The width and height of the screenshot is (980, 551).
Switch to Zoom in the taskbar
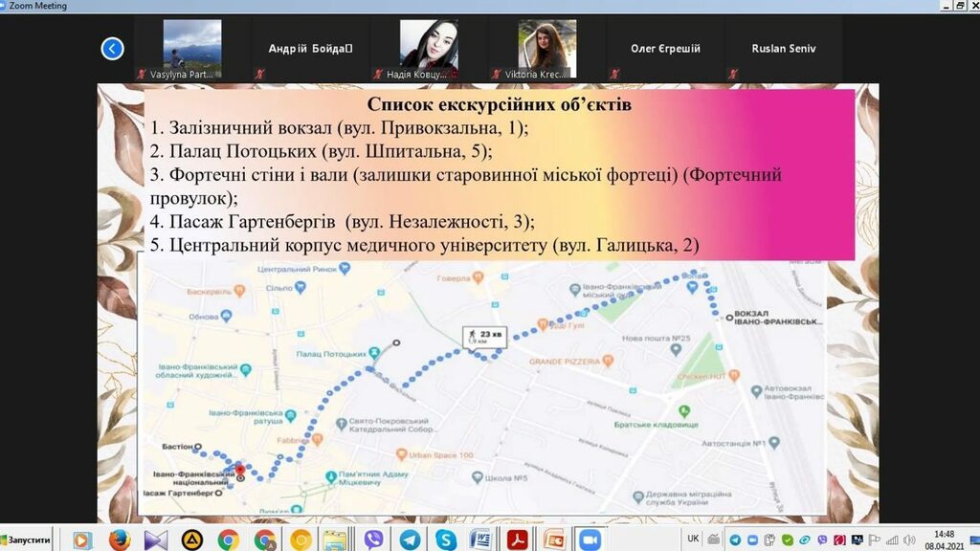pos(589,540)
